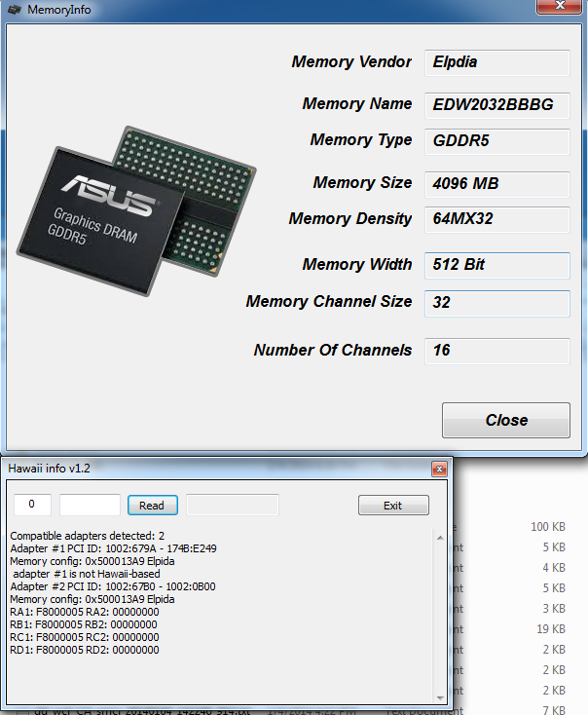Image resolution: width=588 pixels, height=715 pixels.
Task: Click the 'Memory Vendor' label
Action: pyautogui.click(x=351, y=62)
